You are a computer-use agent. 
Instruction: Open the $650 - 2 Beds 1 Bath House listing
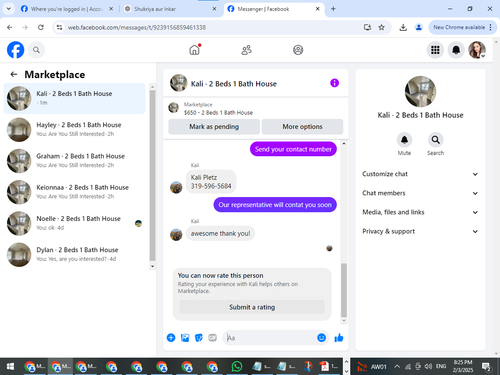coord(218,113)
